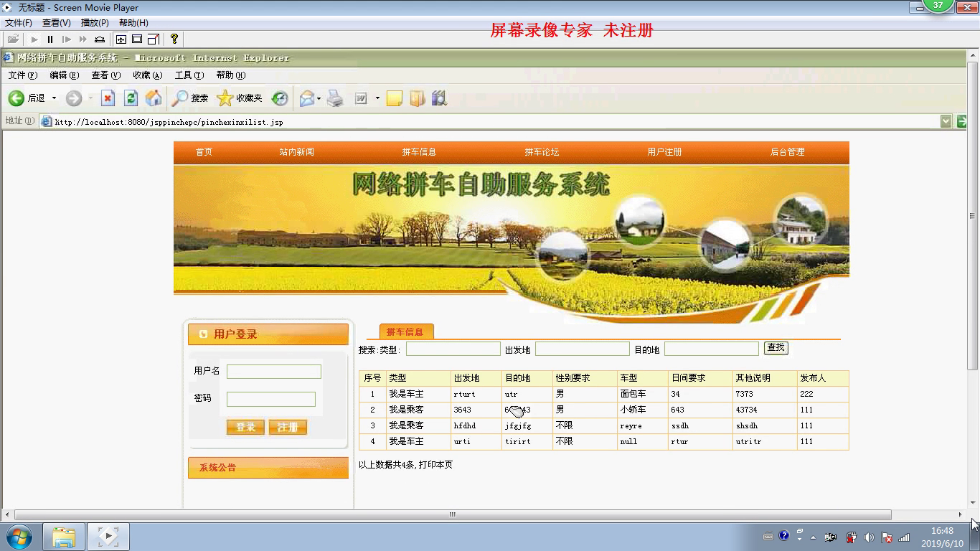This screenshot has width=980, height=551.
Task: Open 后台管理 navigation link
Action: (x=787, y=152)
